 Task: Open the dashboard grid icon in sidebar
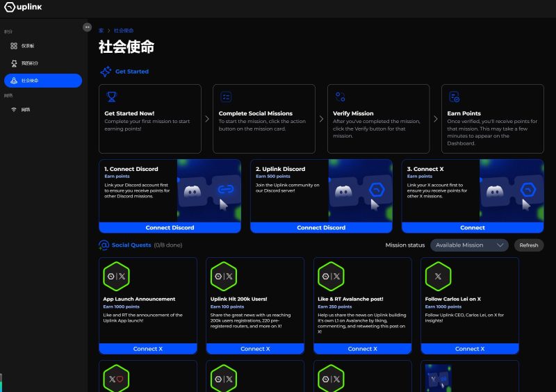click(x=14, y=46)
